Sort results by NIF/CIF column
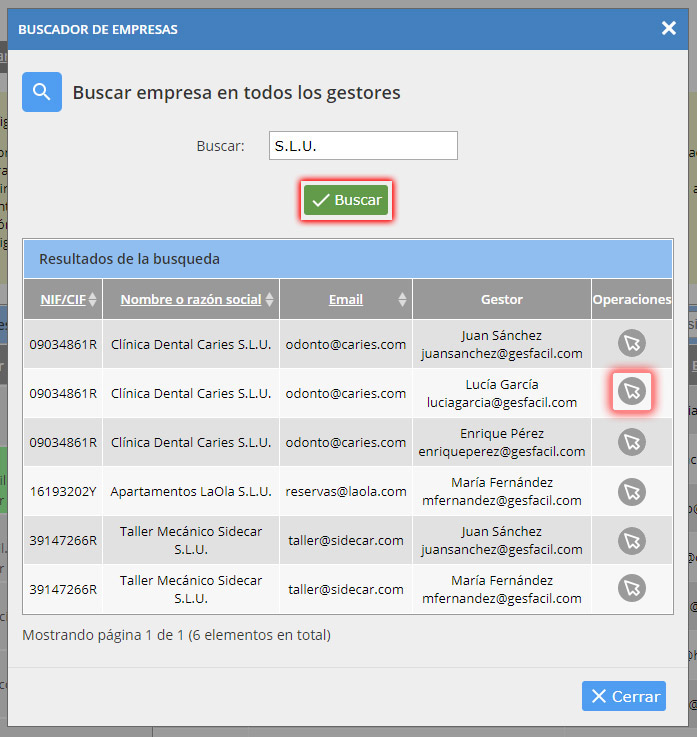The width and height of the screenshot is (697, 737). coord(63,299)
